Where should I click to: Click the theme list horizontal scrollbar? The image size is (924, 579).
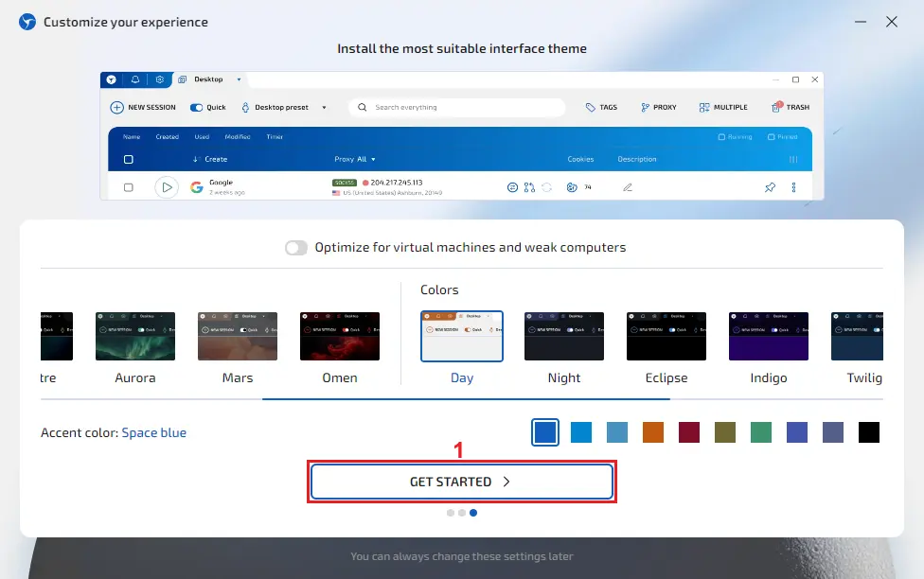coord(466,399)
